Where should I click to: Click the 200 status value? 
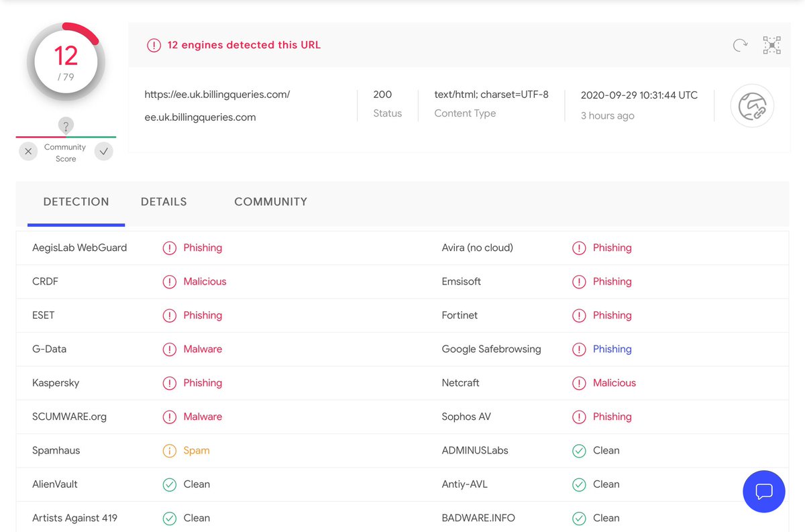coord(382,95)
